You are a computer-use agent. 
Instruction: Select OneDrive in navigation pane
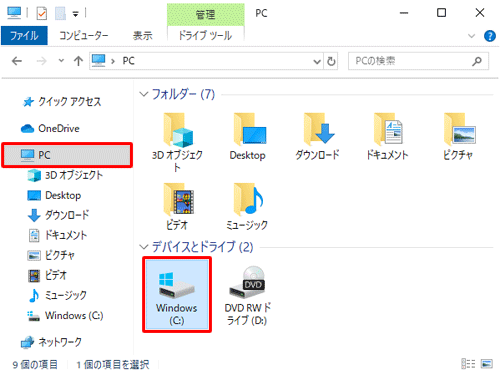tap(50, 128)
